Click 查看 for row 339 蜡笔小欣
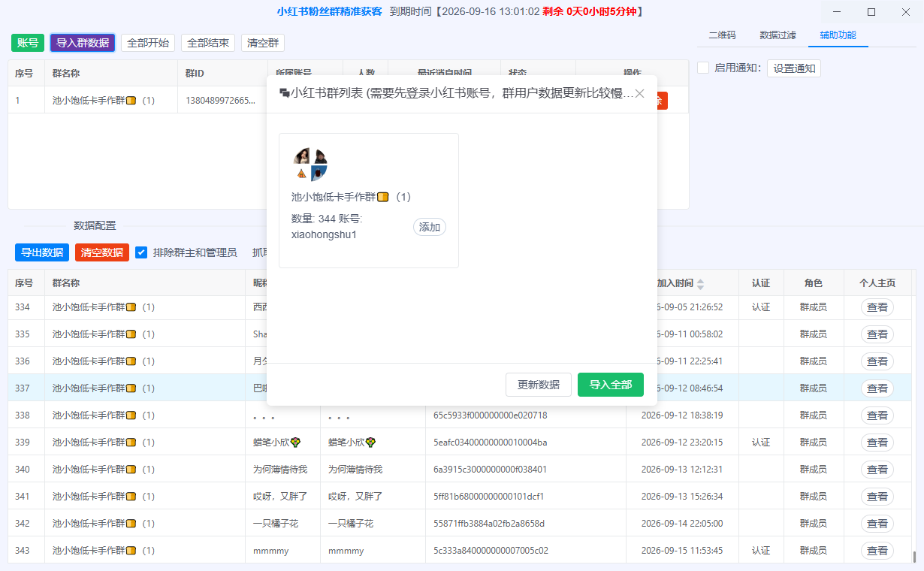This screenshot has width=924, height=571. (x=877, y=443)
